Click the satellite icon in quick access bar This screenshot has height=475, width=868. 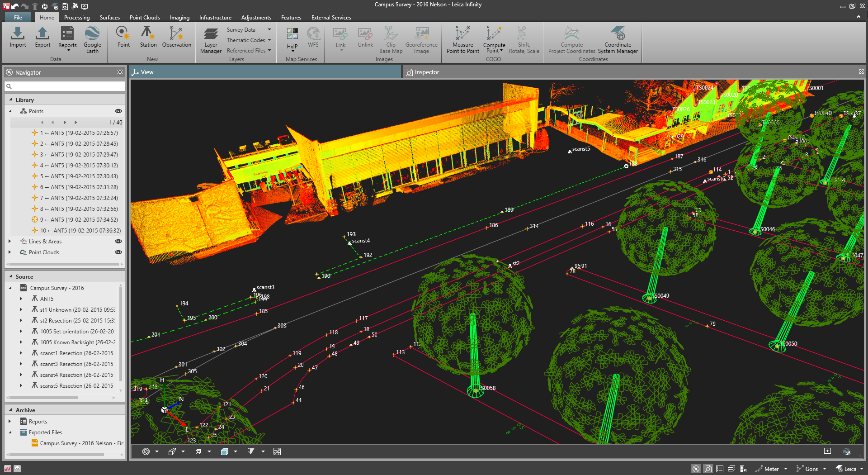click(75, 6)
